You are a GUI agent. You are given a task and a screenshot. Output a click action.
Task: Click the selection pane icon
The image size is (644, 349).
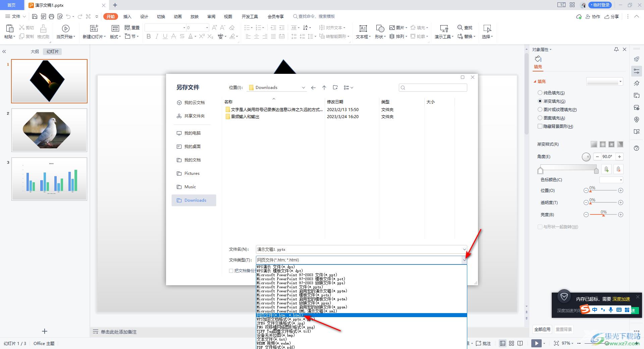[x=487, y=29]
